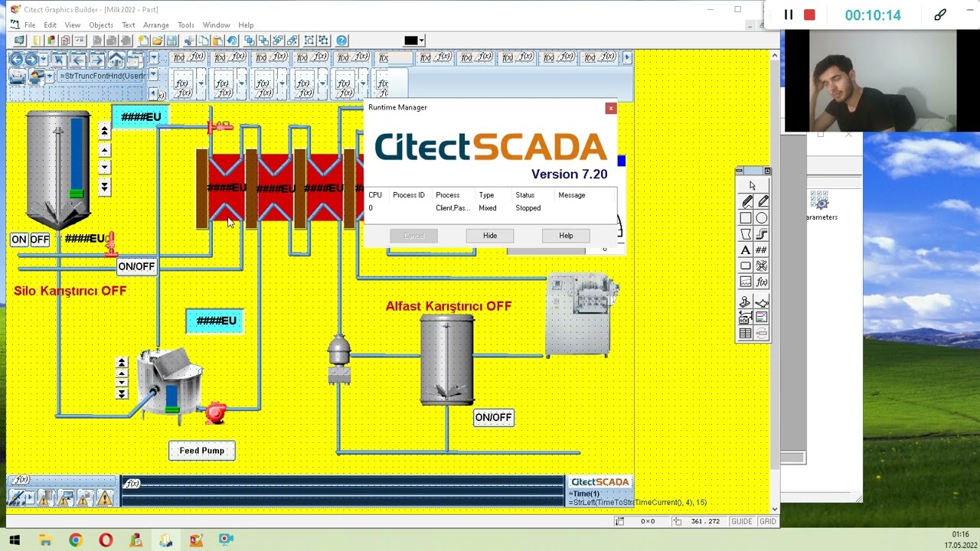Open the File menu
The height and width of the screenshot is (551, 980).
click(30, 25)
